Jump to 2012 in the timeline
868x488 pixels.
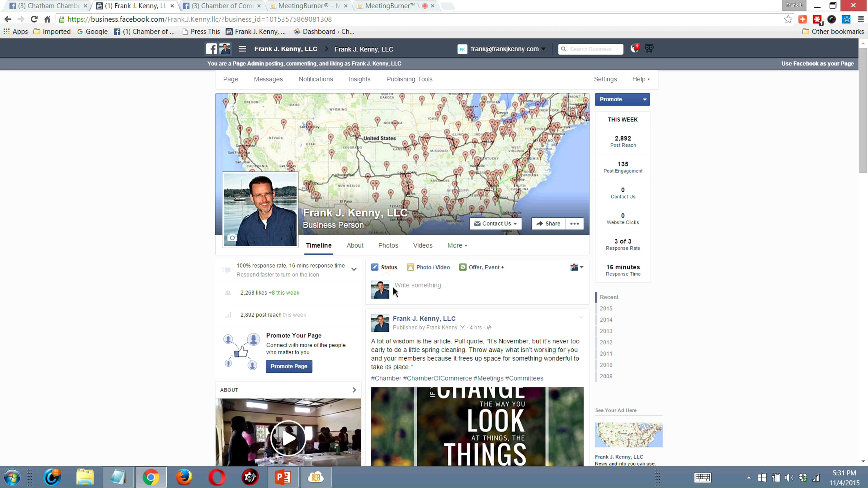coord(606,342)
